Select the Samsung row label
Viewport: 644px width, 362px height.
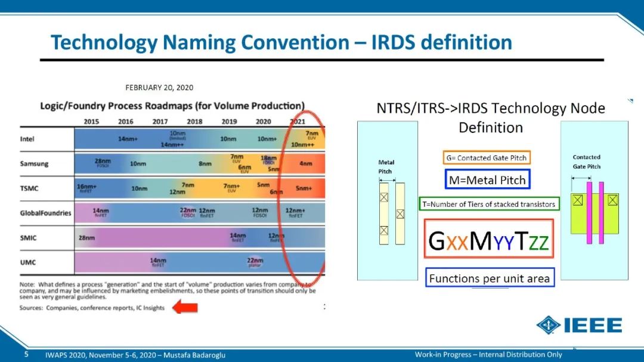[x=34, y=163]
